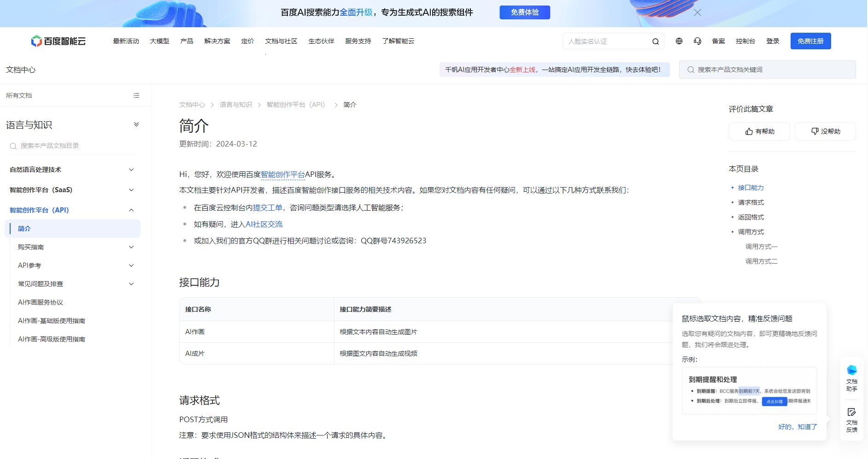Open the 最新活动 menu
This screenshot has width=868, height=459.
tap(126, 41)
